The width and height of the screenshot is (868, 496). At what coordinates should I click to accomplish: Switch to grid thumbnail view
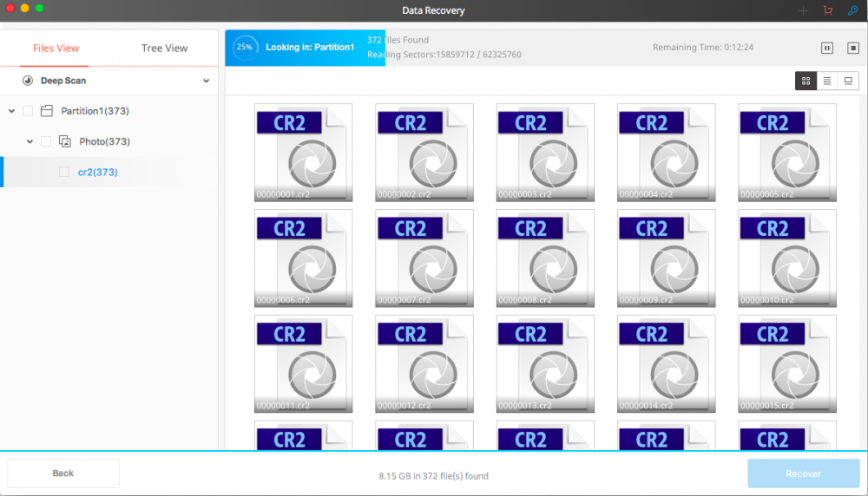(x=806, y=81)
